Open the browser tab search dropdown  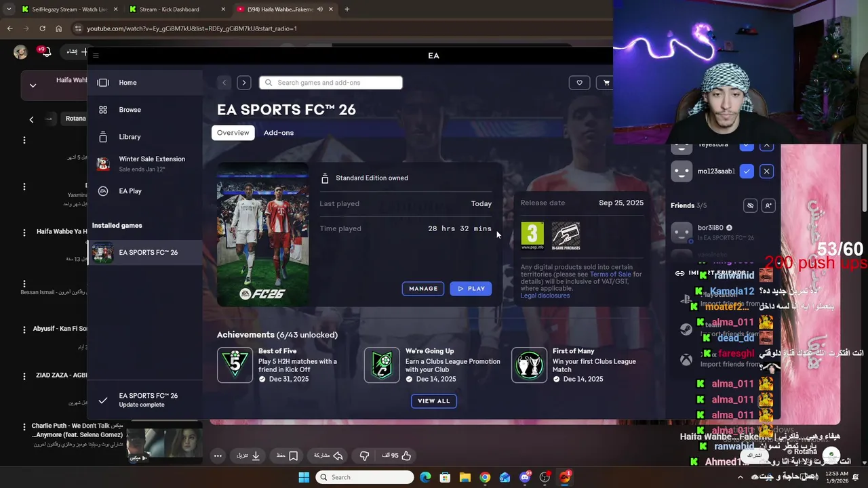[9, 9]
